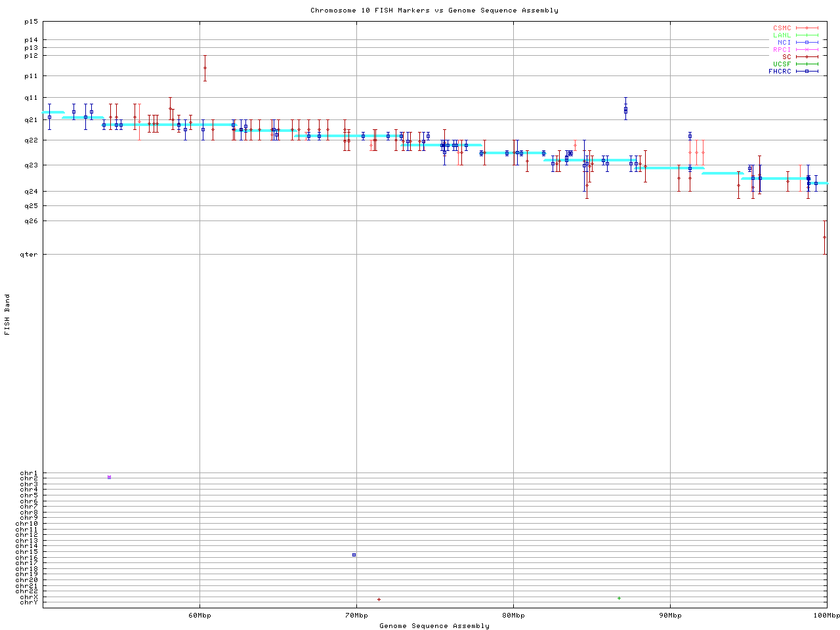Click the 80Mbp x-axis tick label
The width and height of the screenshot is (840, 630).
pos(513,616)
